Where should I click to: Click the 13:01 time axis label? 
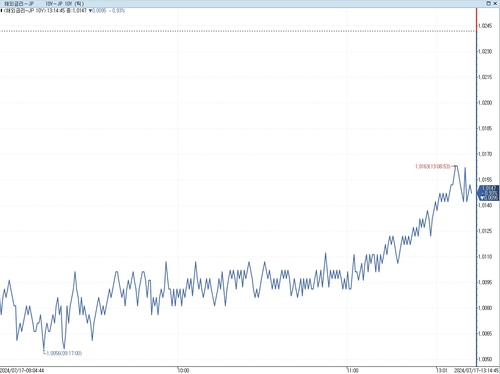click(x=442, y=370)
